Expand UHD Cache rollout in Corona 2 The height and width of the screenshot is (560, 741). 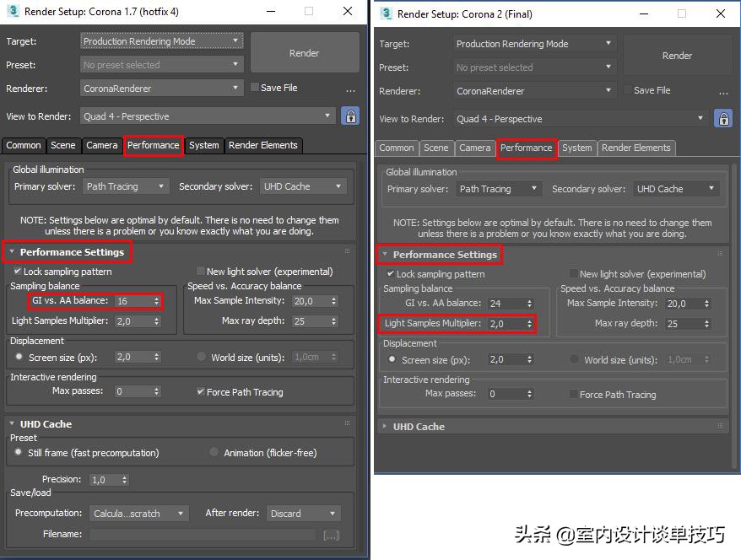coord(385,426)
